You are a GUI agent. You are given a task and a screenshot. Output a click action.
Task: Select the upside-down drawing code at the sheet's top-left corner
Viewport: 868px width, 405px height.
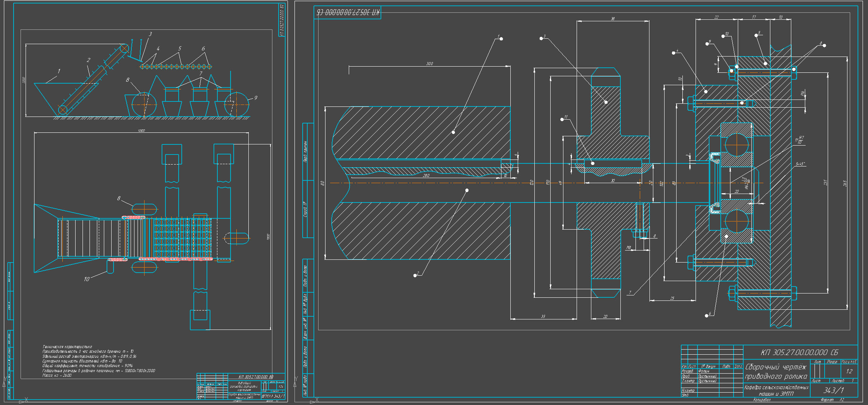tap(348, 12)
